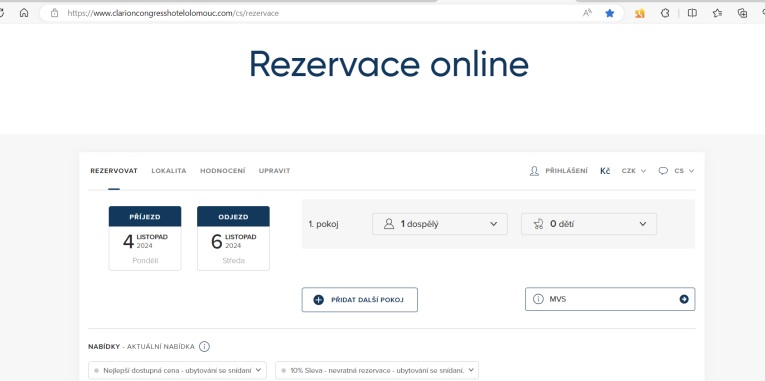Switch to Lokalita tab

point(169,171)
